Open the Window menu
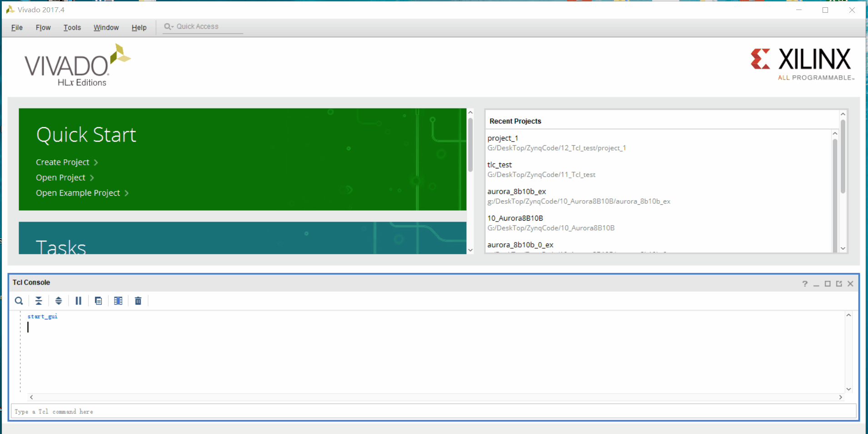 click(106, 28)
